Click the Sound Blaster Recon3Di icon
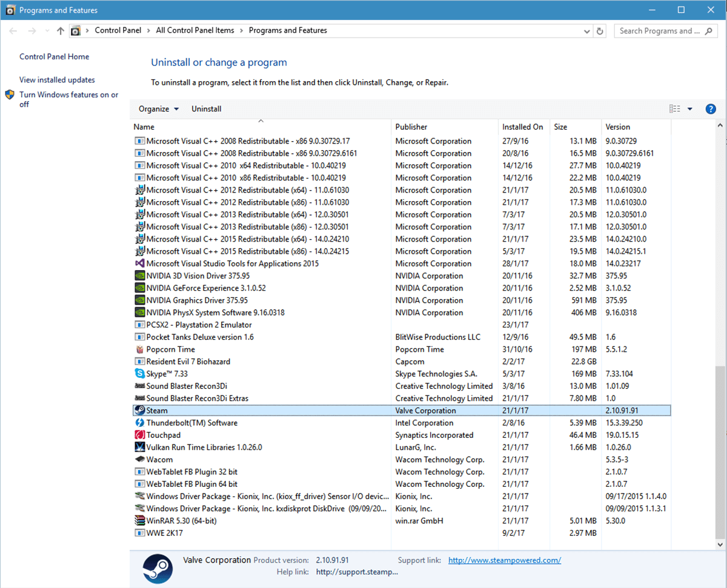 coord(140,386)
